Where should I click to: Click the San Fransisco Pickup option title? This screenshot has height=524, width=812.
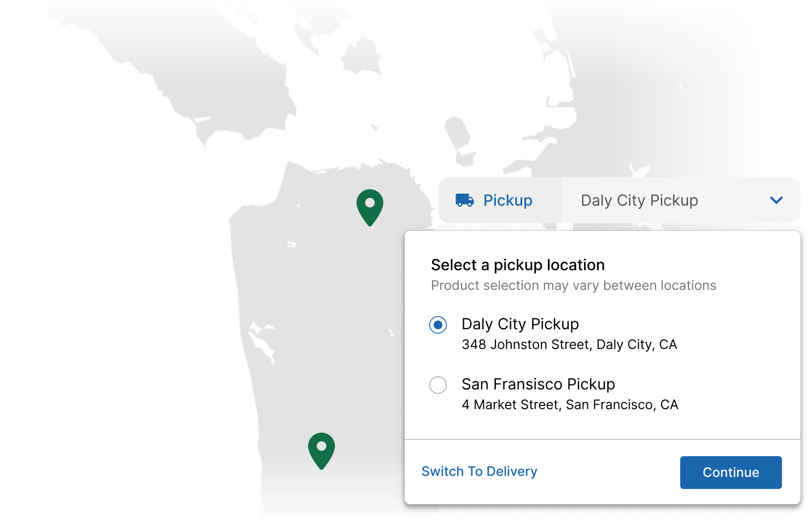538,384
